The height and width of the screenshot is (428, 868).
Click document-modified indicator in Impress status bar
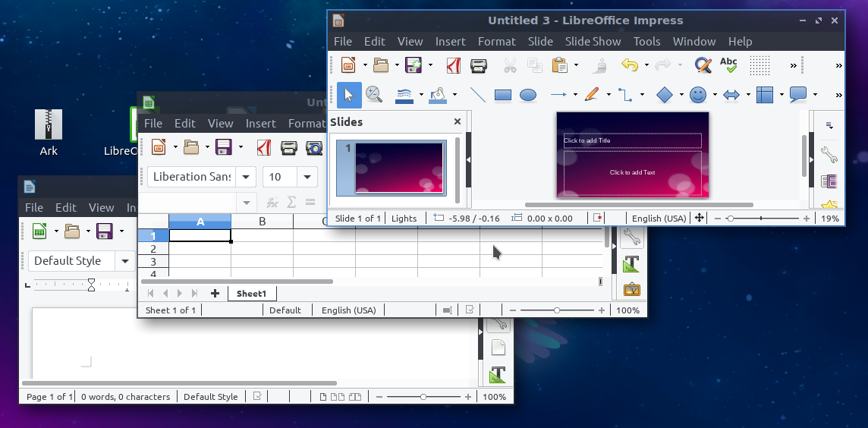tap(598, 218)
